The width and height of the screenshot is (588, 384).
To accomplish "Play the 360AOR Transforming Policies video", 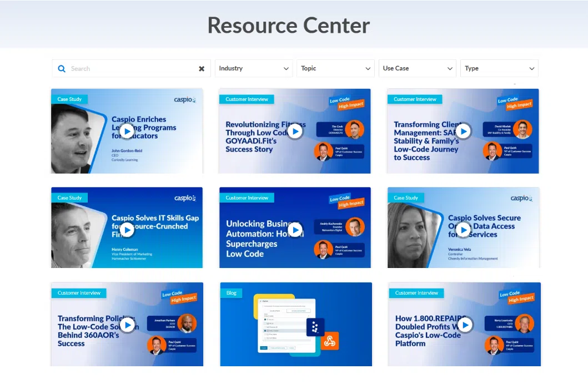I will (127, 325).
